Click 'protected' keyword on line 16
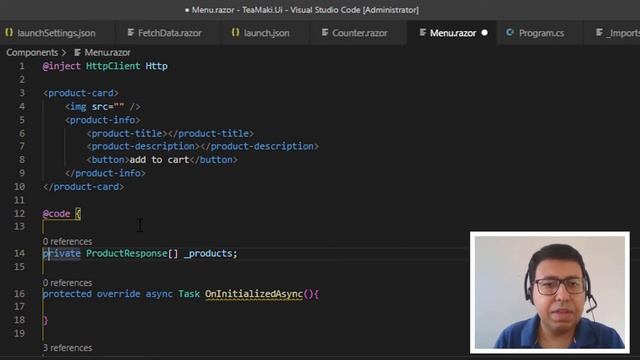This screenshot has height=360, width=640. coord(67,294)
